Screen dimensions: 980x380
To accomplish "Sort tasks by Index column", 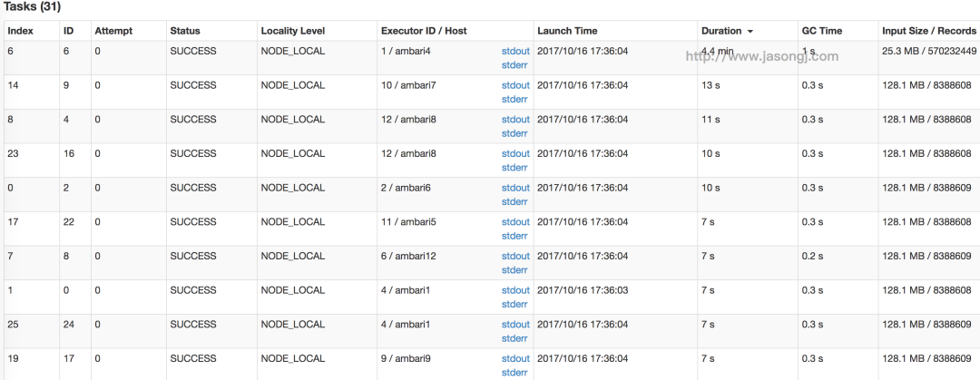I will point(20,31).
